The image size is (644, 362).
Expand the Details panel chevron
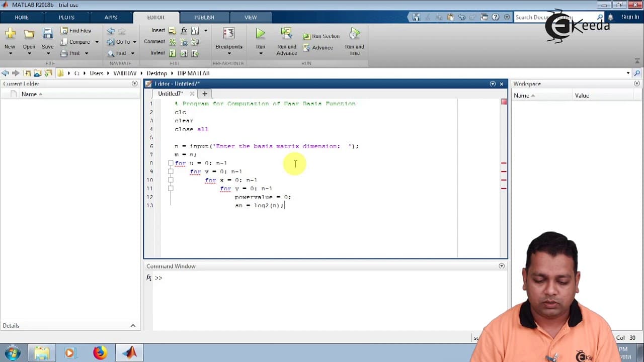133,326
